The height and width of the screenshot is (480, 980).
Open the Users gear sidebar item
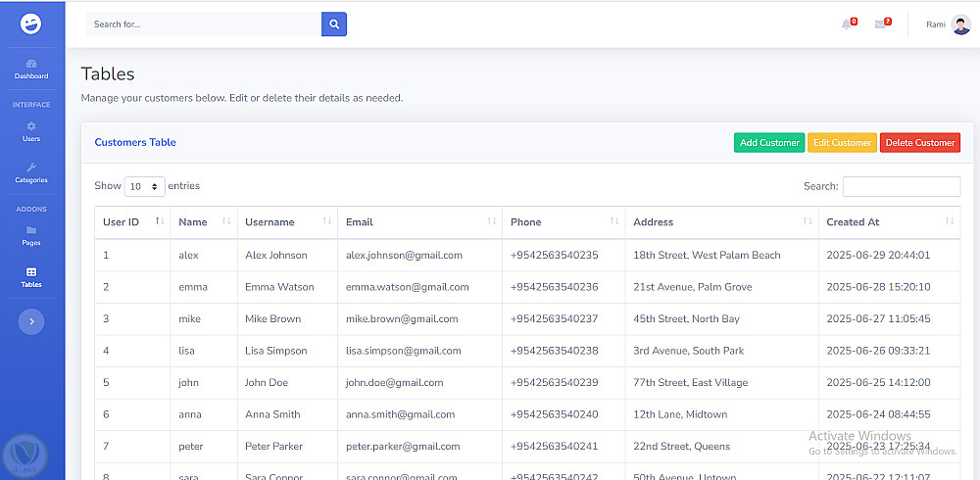tap(31, 132)
